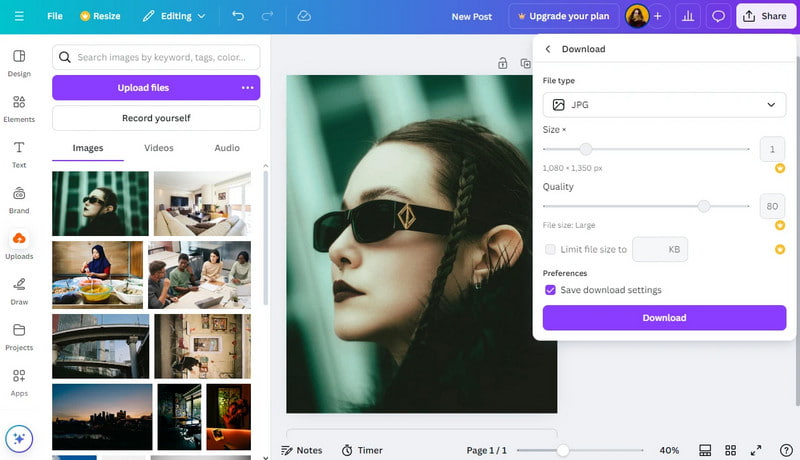
Task: Click the Record yourself button
Action: pyautogui.click(x=155, y=118)
